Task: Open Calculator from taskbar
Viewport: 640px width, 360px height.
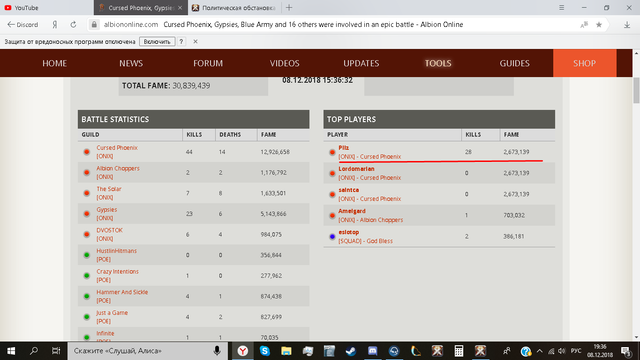Action: point(459,351)
